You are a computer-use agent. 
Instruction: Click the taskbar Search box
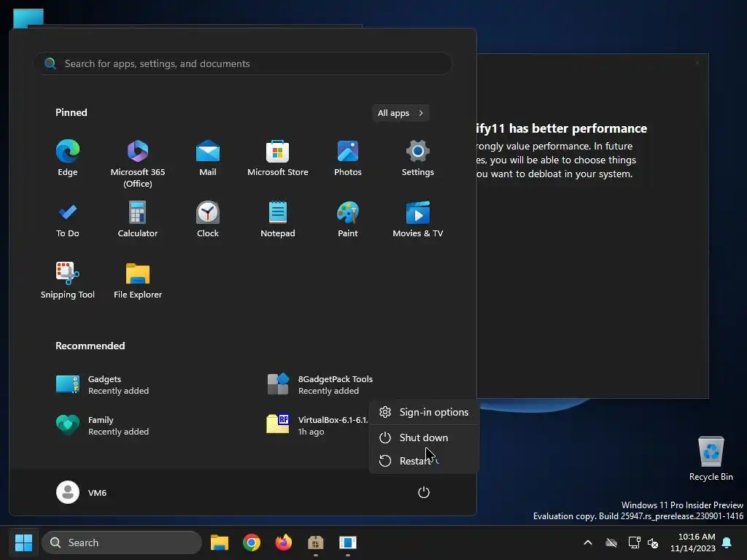click(x=122, y=542)
